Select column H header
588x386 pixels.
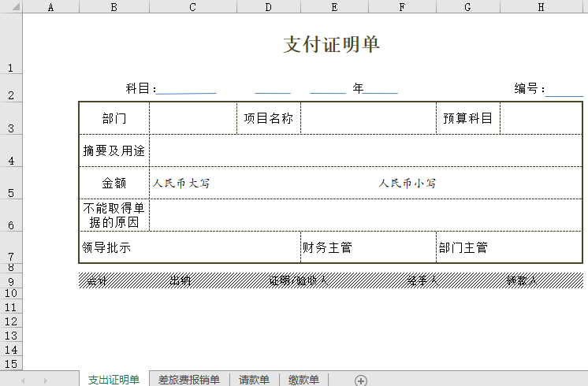[541, 7]
